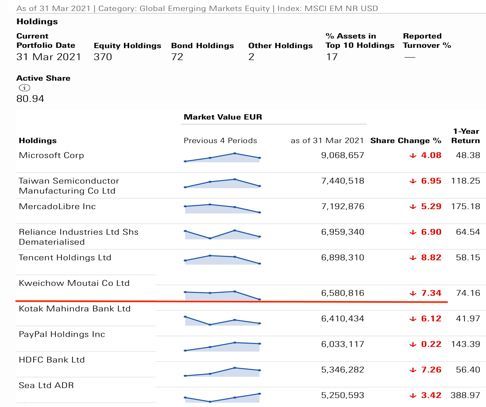Click Sea Ltd ADR decrease arrow icon
Screen dimensions: 486x407
413,396
